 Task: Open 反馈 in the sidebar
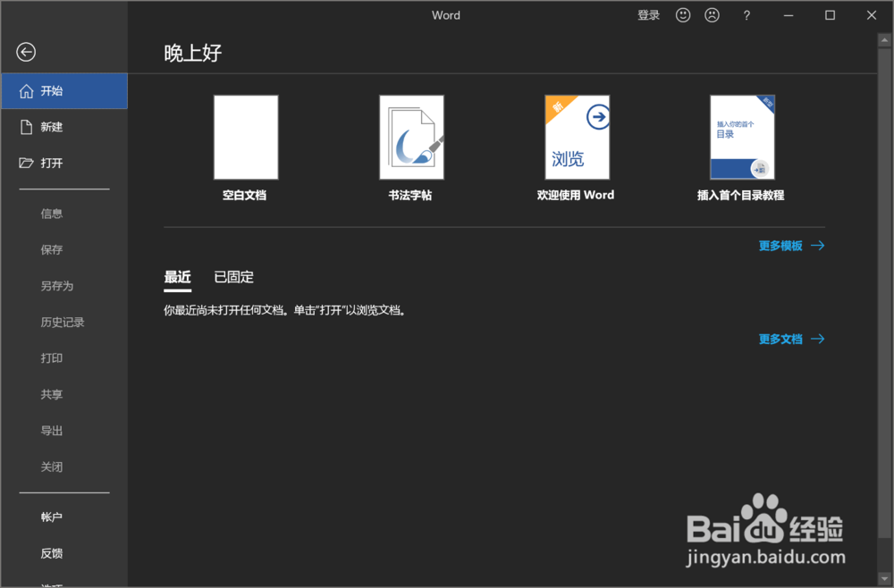51,553
